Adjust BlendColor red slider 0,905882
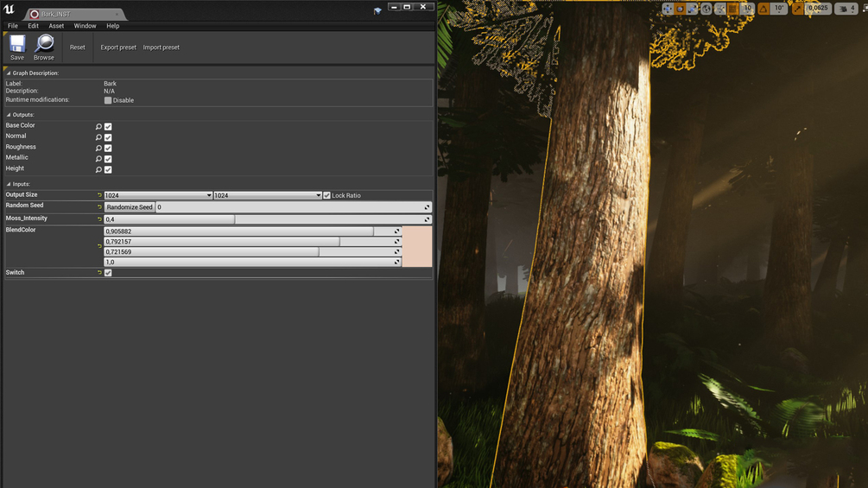The height and width of the screenshot is (488, 868). tap(252, 231)
